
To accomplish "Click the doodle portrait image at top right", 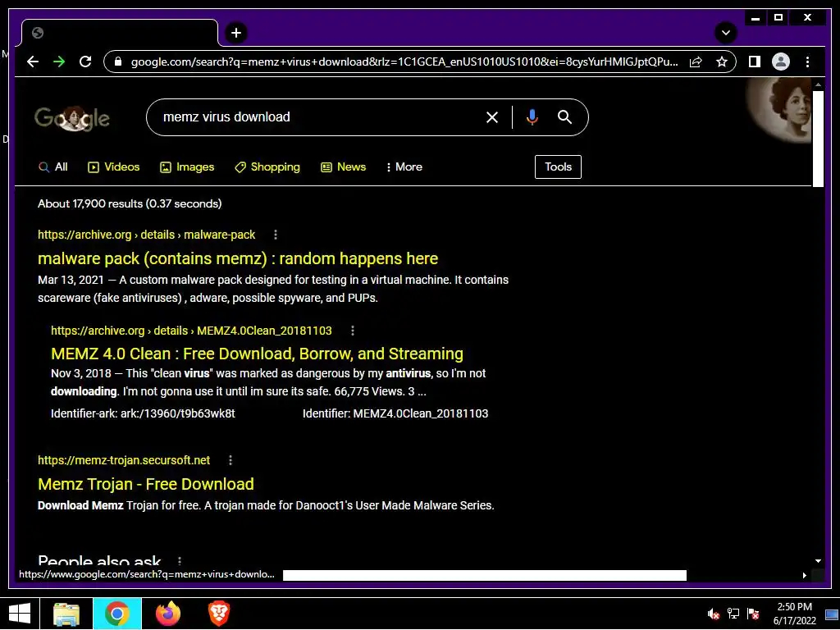I will [779, 111].
